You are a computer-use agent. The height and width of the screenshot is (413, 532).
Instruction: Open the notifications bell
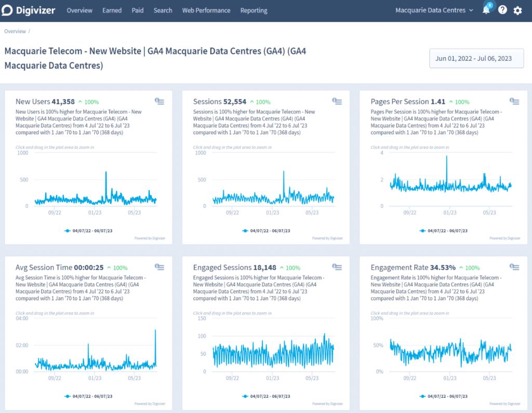coord(486,9)
